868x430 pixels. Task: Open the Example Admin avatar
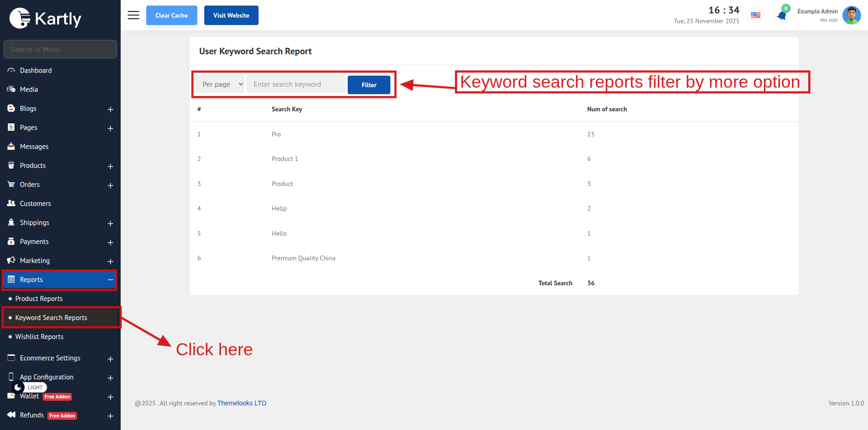(851, 15)
